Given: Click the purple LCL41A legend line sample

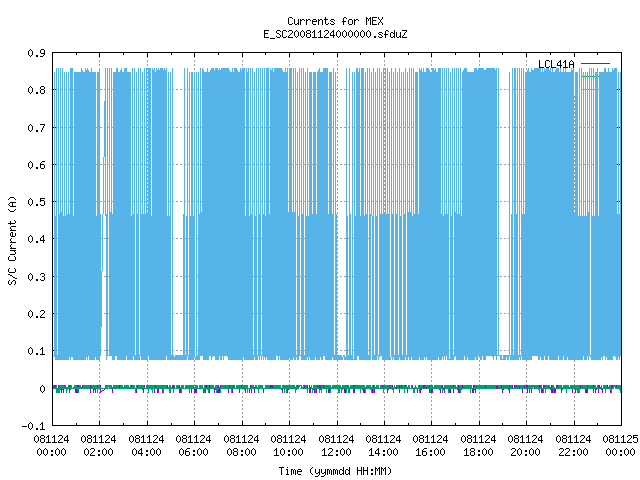Looking at the screenshot, I should coord(595,64).
